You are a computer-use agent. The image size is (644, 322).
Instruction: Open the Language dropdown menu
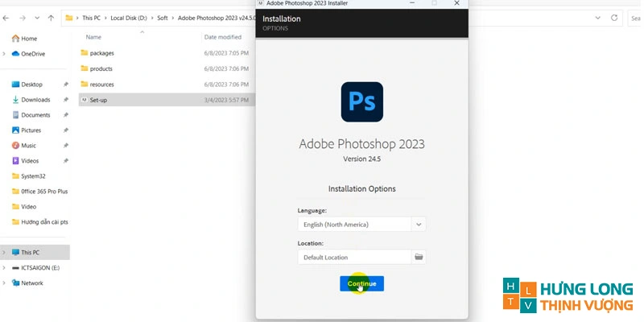(x=419, y=225)
